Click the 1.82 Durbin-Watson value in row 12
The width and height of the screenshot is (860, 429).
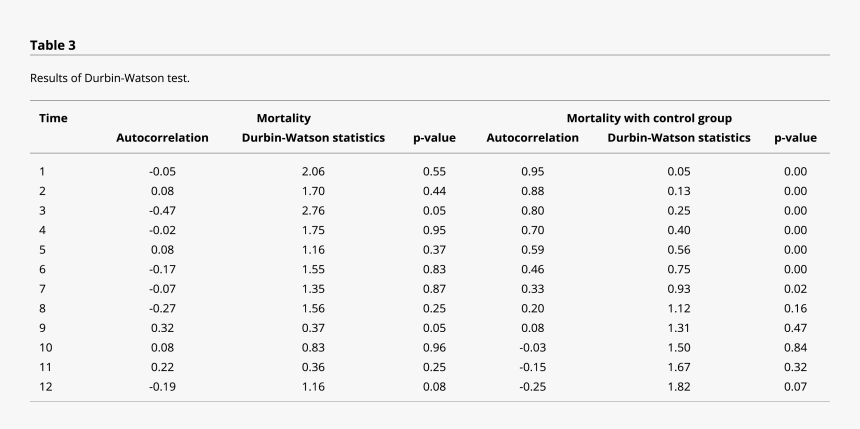[x=679, y=385]
